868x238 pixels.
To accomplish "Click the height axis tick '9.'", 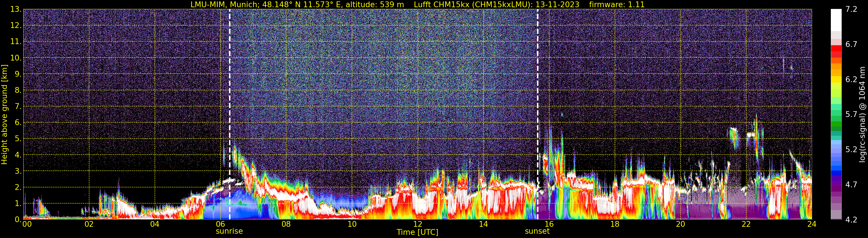I will [18, 74].
